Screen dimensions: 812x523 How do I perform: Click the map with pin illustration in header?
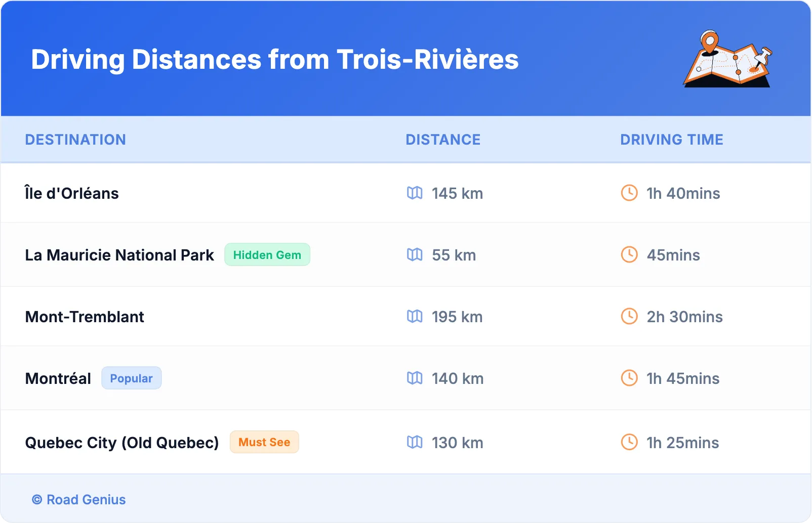click(728, 59)
